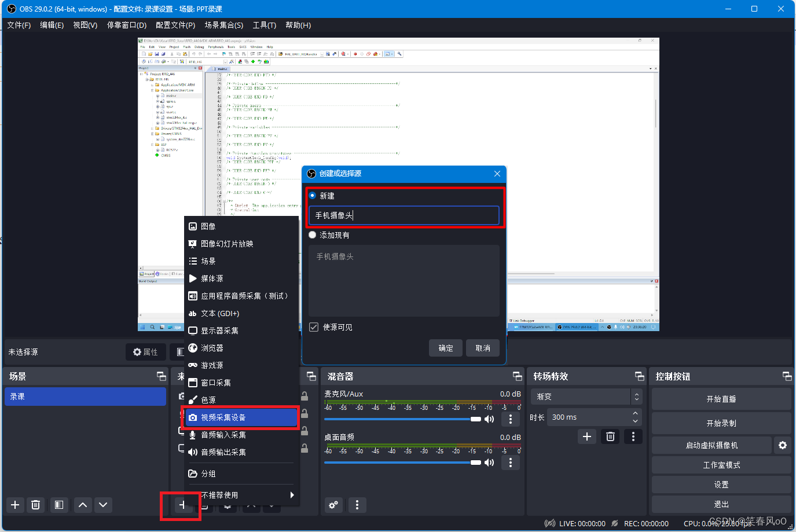796x532 pixels.
Task: Expand the 不推荐使用 submenu
Action: pos(242,495)
